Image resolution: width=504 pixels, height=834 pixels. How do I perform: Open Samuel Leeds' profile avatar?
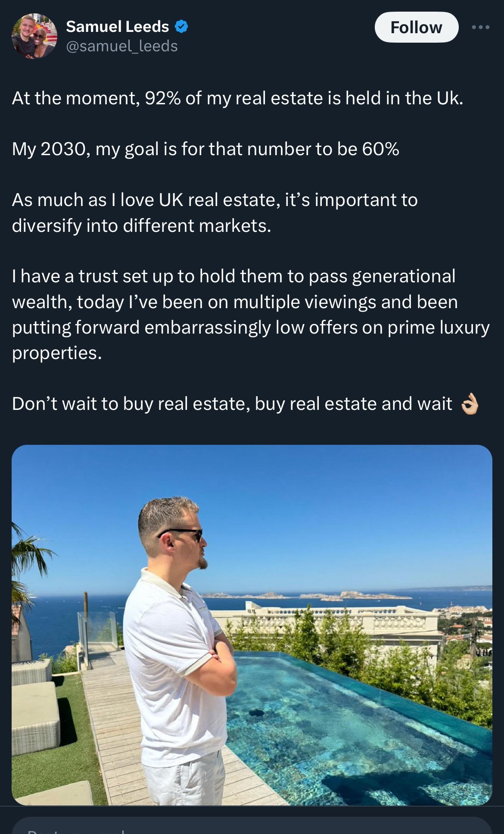34,36
